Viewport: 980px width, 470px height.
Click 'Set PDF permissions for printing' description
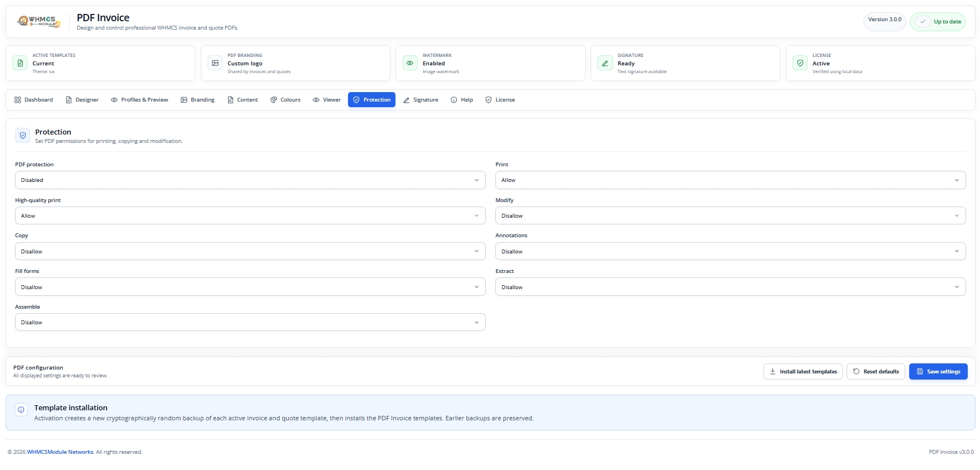(x=109, y=141)
